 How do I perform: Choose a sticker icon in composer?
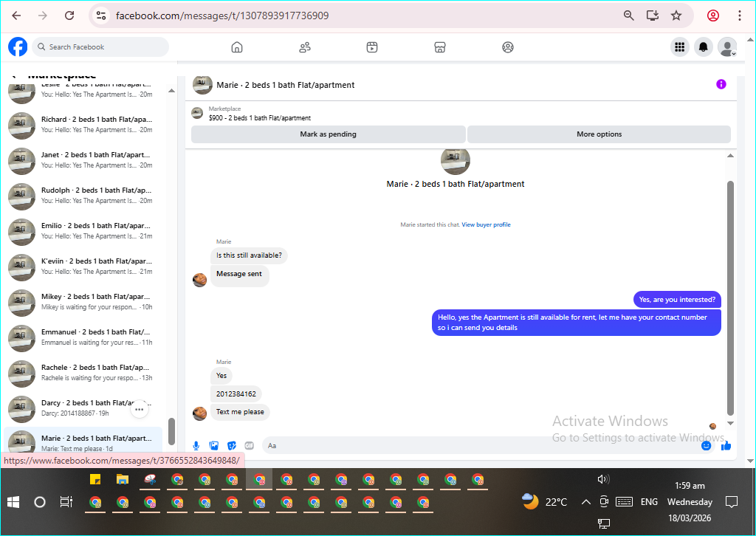[232, 445]
